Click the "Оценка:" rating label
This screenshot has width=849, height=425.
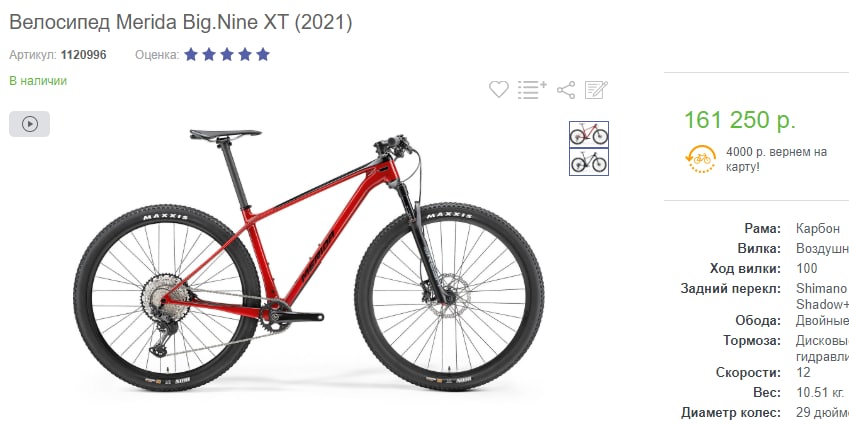pos(157,55)
